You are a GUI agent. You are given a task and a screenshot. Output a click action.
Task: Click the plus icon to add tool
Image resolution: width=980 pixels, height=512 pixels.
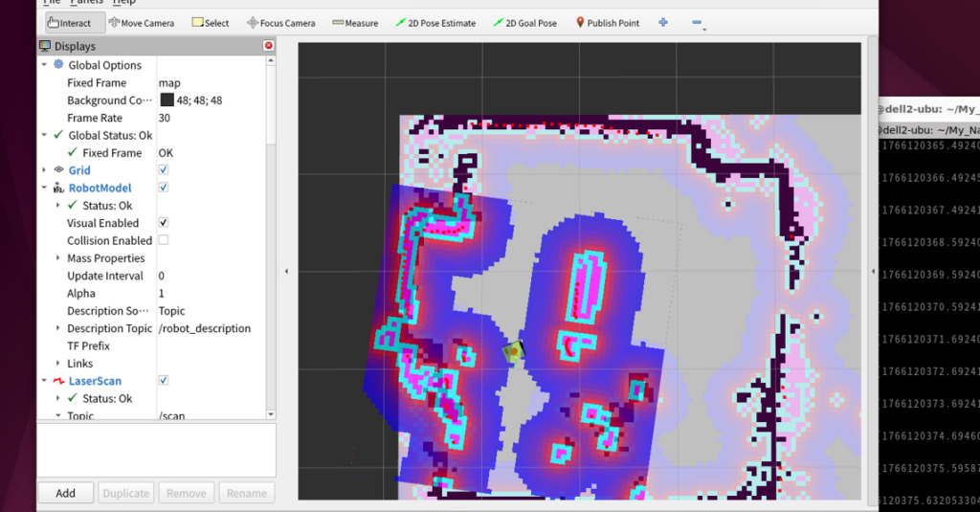tap(663, 22)
